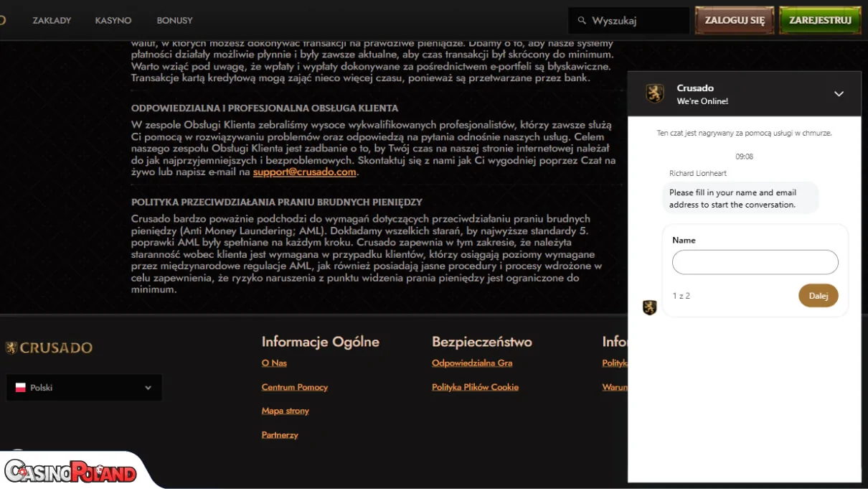The height and width of the screenshot is (489, 868).
Task: Click the "Polityka przeciwdziałania praniu brudnych pieniędzy" heading
Action: 277,202
